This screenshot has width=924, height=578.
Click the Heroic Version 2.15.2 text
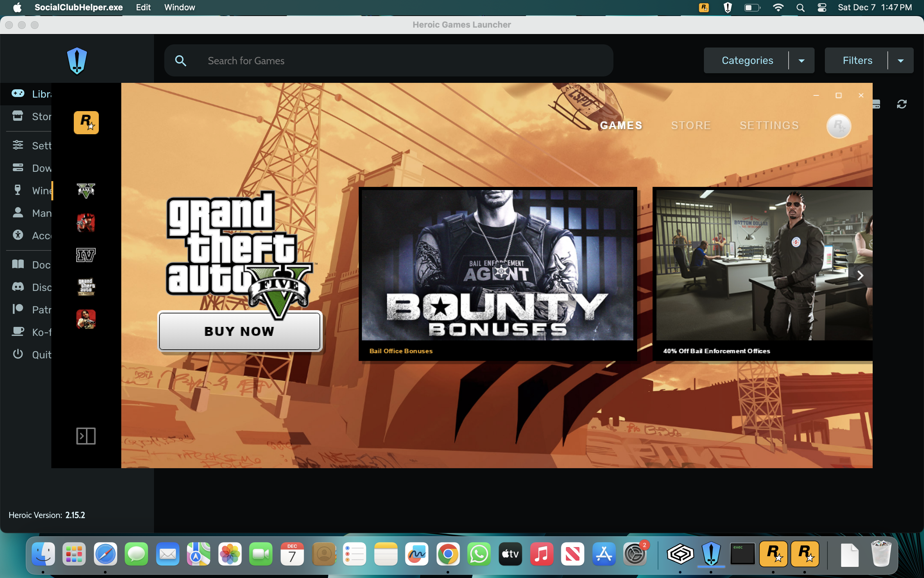tap(47, 515)
